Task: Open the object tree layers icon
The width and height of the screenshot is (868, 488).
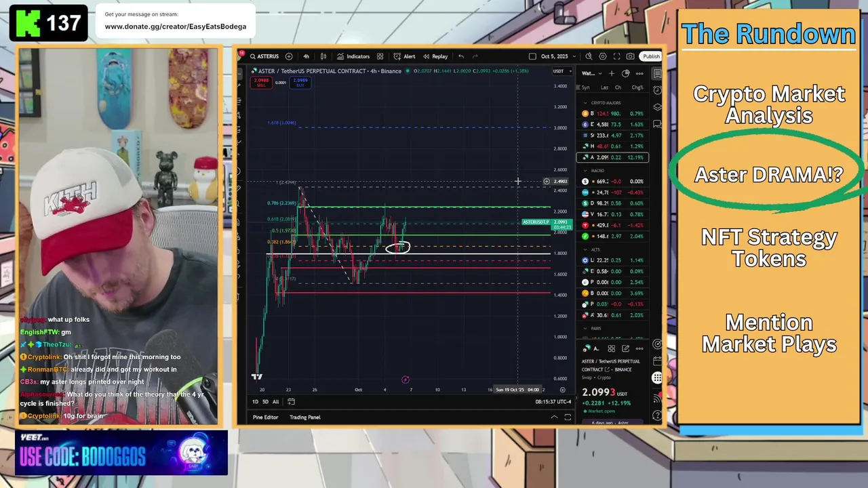Action: (657, 107)
